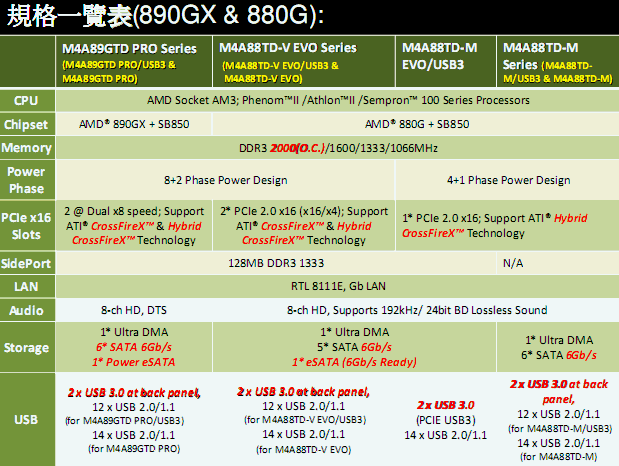619x466 pixels.
Task: Click the 'AMD Socket AM3; Phenom II' processor cell
Action: tap(338, 101)
